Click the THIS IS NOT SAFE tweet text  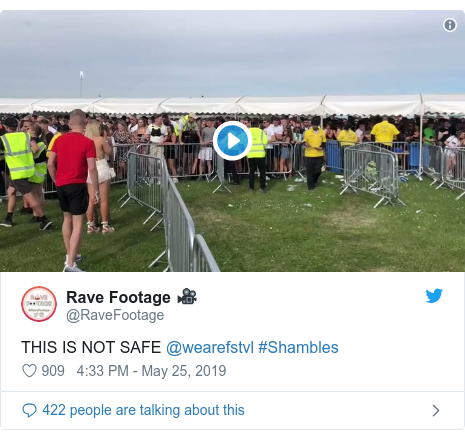click(x=91, y=347)
